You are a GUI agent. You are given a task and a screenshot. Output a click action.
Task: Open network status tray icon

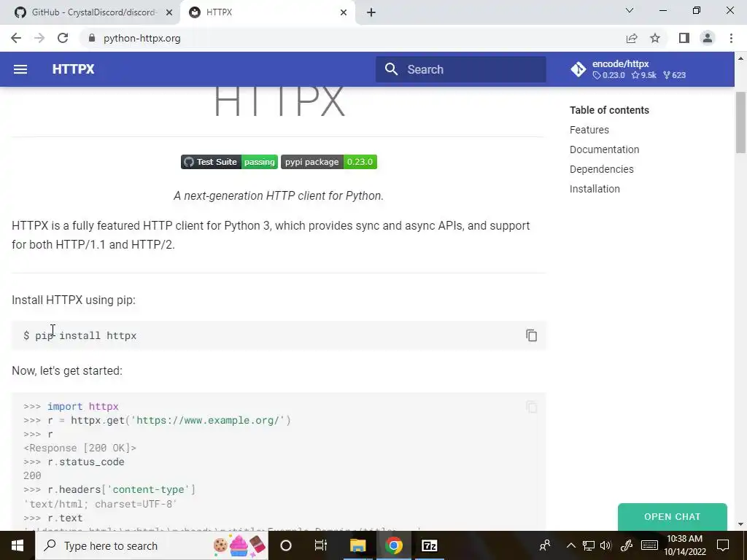(x=589, y=545)
